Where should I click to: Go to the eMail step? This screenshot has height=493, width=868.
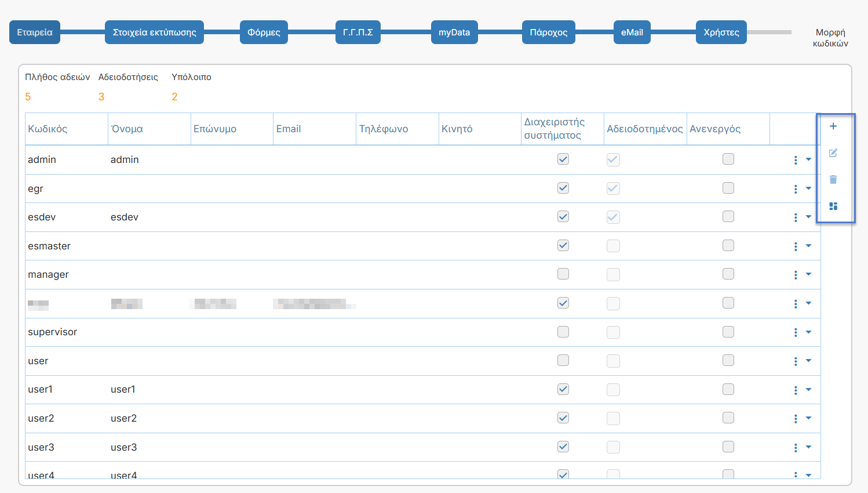point(632,32)
